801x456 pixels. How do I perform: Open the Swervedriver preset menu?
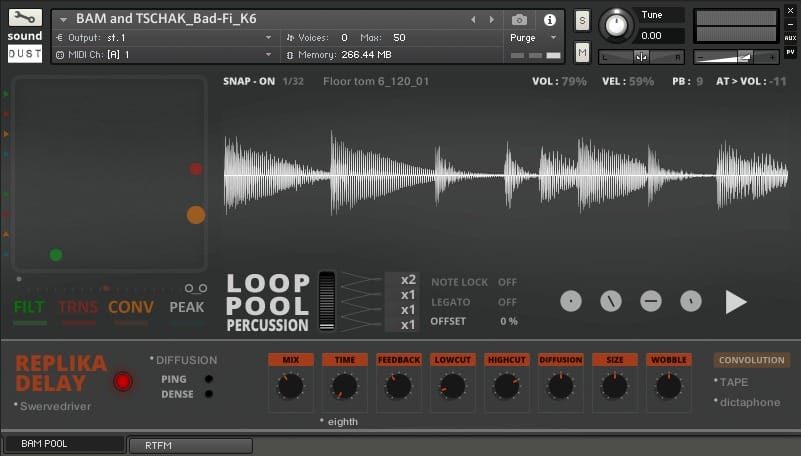click(53, 406)
